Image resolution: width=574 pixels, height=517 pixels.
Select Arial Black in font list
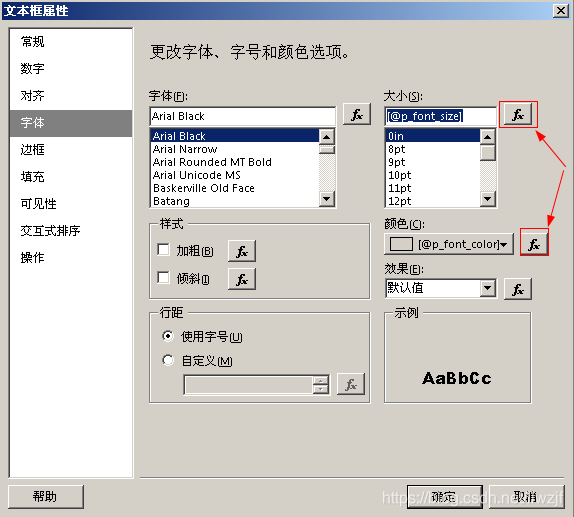235,136
